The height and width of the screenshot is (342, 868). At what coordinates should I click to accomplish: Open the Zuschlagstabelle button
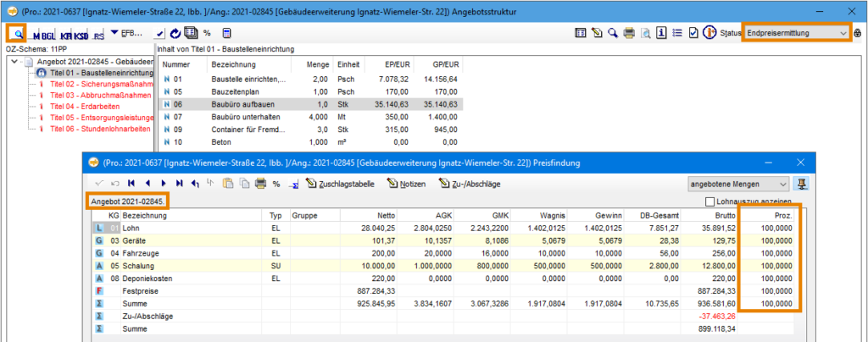click(340, 184)
